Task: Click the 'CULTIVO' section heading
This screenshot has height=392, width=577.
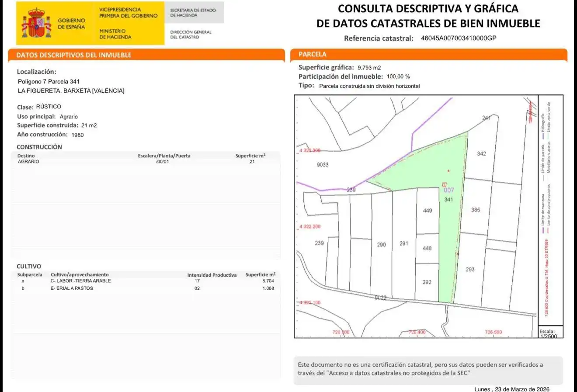Action: click(29, 266)
